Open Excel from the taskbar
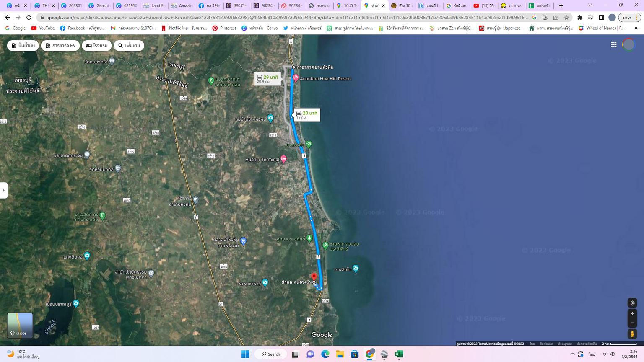Viewport: 644px width, 362px height. (399, 354)
